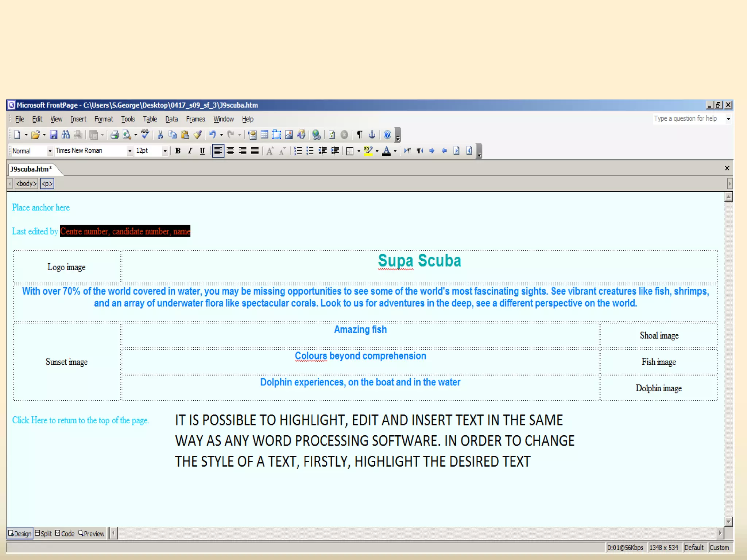Click the Print icon
This screenshot has height=560, width=747.
coord(115,135)
